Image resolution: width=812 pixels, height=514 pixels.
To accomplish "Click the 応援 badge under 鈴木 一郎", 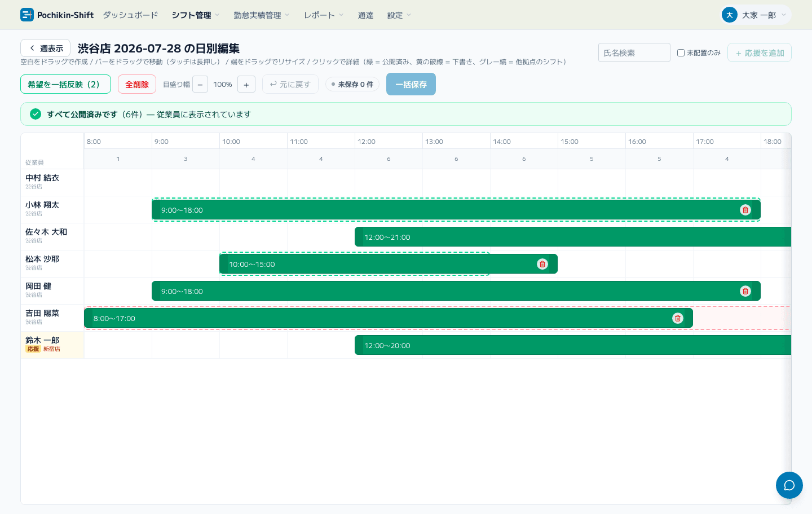I will coord(33,349).
